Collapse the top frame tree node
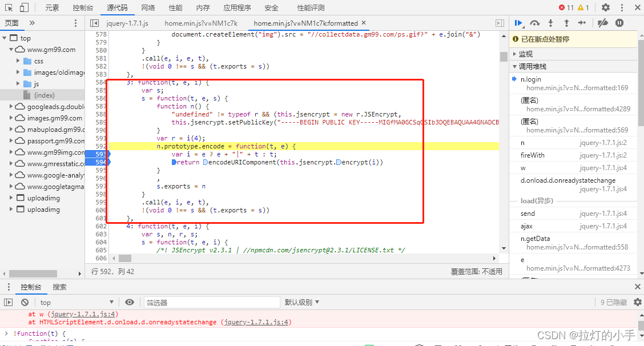Image resolution: width=644 pixels, height=346 pixels. 5,38
